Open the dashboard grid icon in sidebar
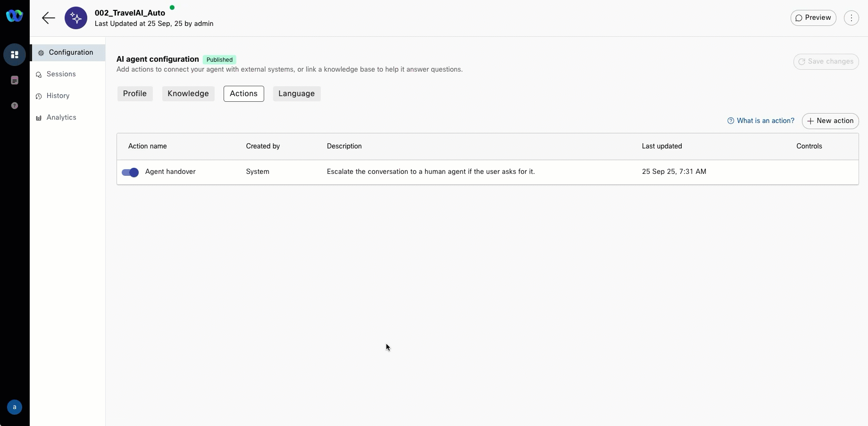The image size is (868, 426). point(15,55)
